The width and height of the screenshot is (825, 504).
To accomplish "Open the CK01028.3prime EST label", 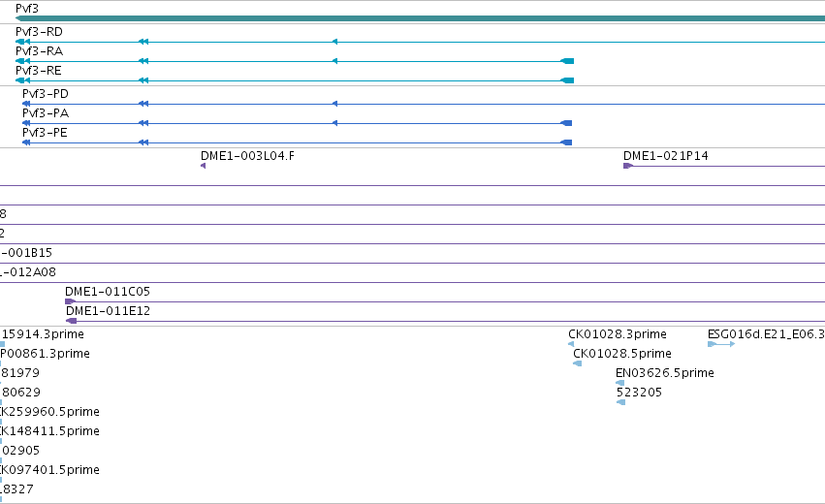I will coord(618,334).
